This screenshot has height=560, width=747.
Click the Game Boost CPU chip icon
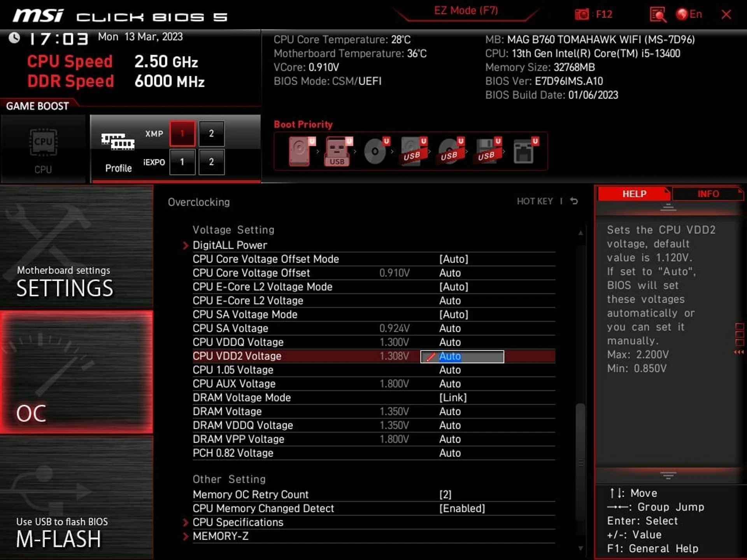43,142
